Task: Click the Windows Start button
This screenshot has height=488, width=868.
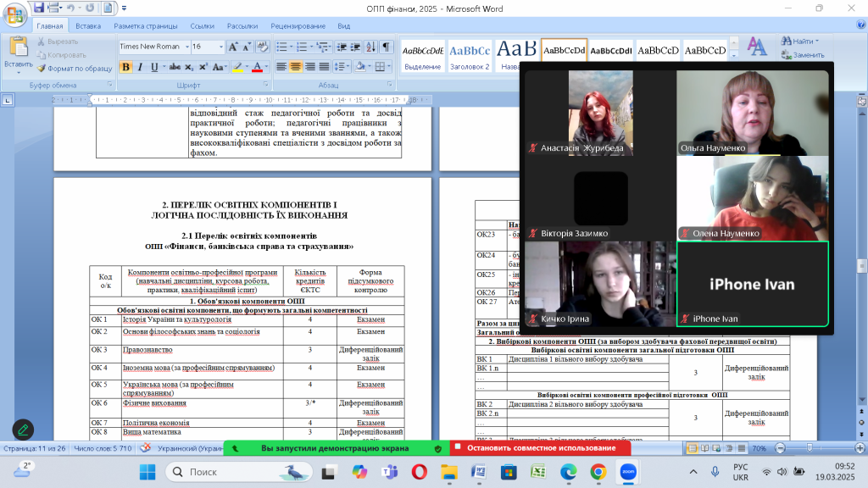Action: tap(147, 472)
